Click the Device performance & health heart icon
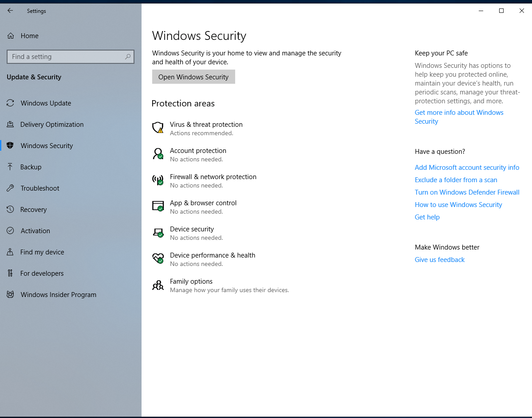Image resolution: width=532 pixels, height=418 pixels. click(158, 258)
